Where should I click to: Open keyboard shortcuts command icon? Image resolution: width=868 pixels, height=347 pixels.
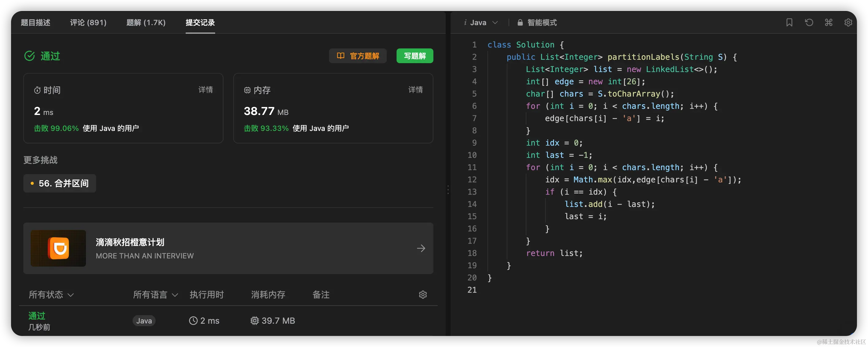point(829,23)
